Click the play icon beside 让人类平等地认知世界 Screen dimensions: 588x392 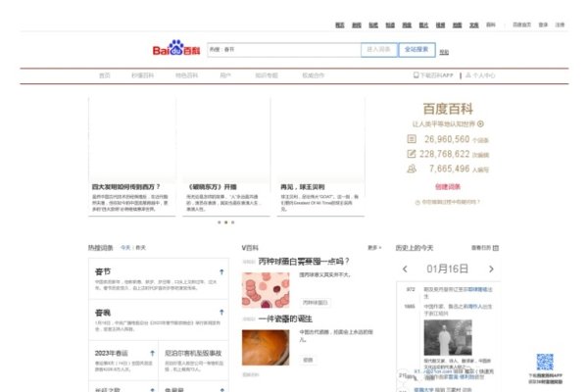(480, 123)
